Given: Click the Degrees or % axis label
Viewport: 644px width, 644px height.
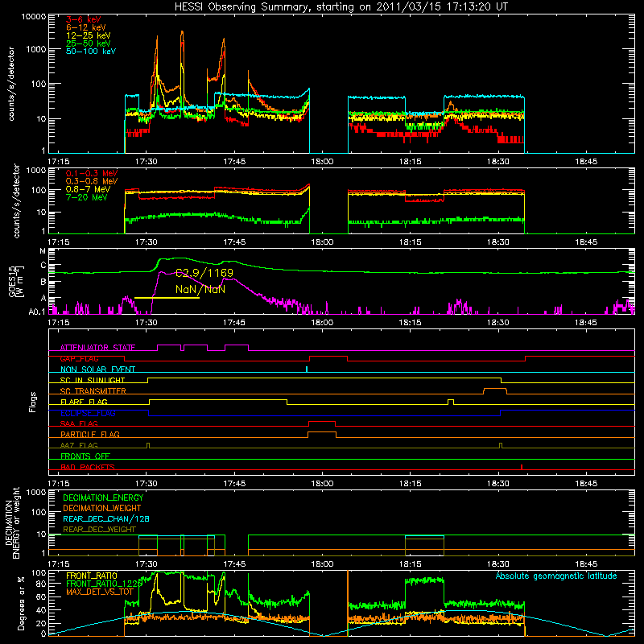Looking at the screenshot, I should point(21,604).
